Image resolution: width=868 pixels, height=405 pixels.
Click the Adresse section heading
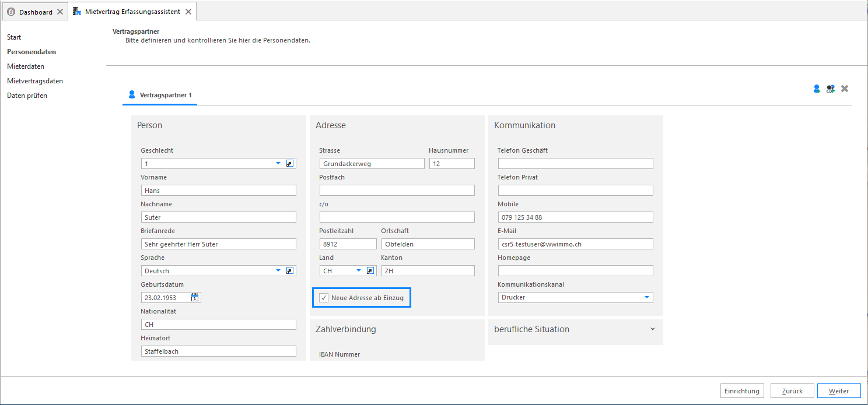(x=331, y=125)
